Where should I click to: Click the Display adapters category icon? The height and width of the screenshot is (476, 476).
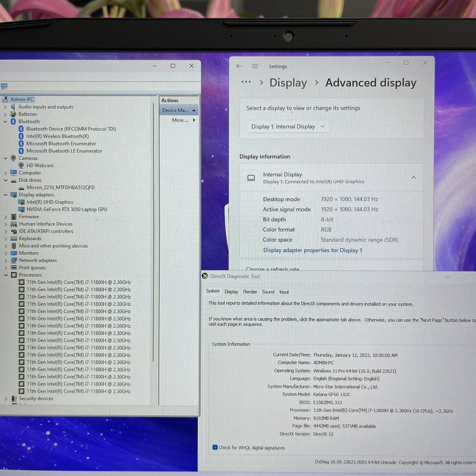click(x=14, y=195)
